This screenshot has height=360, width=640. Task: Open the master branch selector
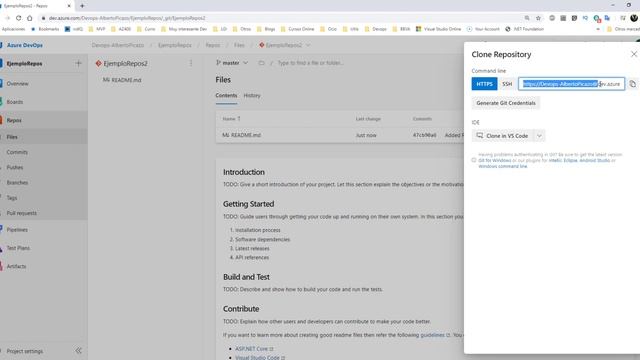click(232, 63)
